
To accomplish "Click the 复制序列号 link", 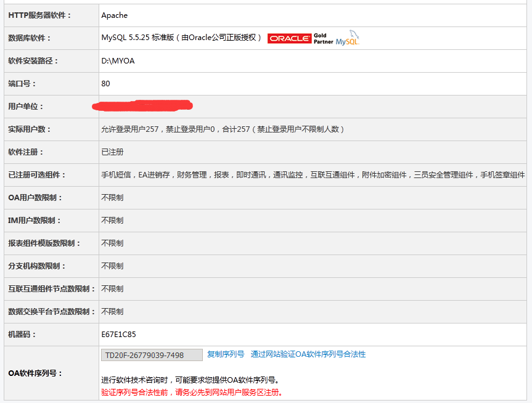I will (x=226, y=354).
